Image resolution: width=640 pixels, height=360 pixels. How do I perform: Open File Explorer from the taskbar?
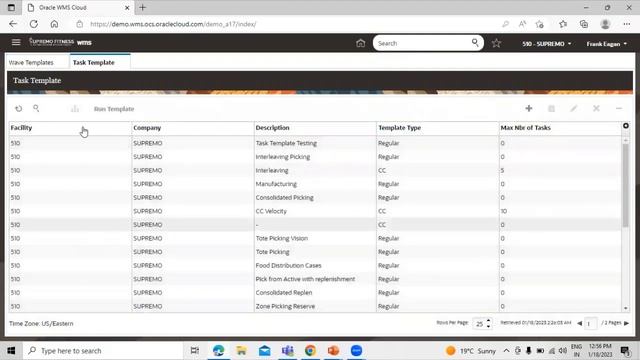click(241, 351)
